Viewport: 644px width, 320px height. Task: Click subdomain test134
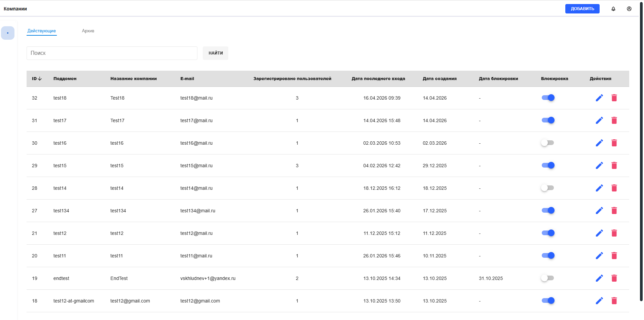pyautogui.click(x=61, y=211)
